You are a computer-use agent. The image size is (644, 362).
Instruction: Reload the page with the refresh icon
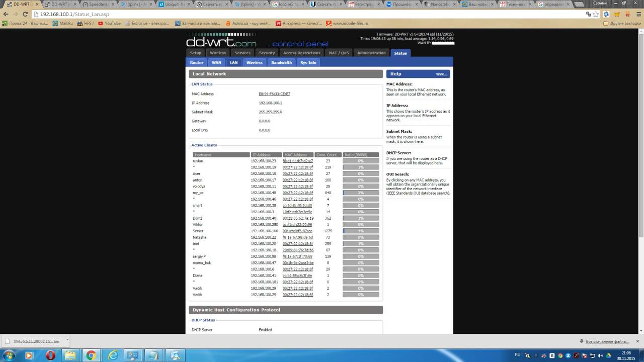coord(26,14)
